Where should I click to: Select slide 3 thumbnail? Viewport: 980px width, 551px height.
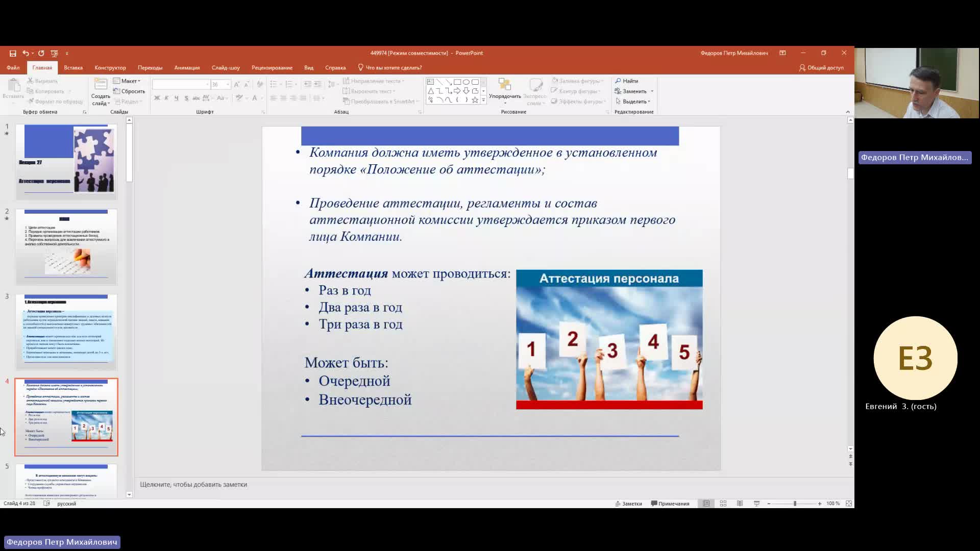click(66, 332)
